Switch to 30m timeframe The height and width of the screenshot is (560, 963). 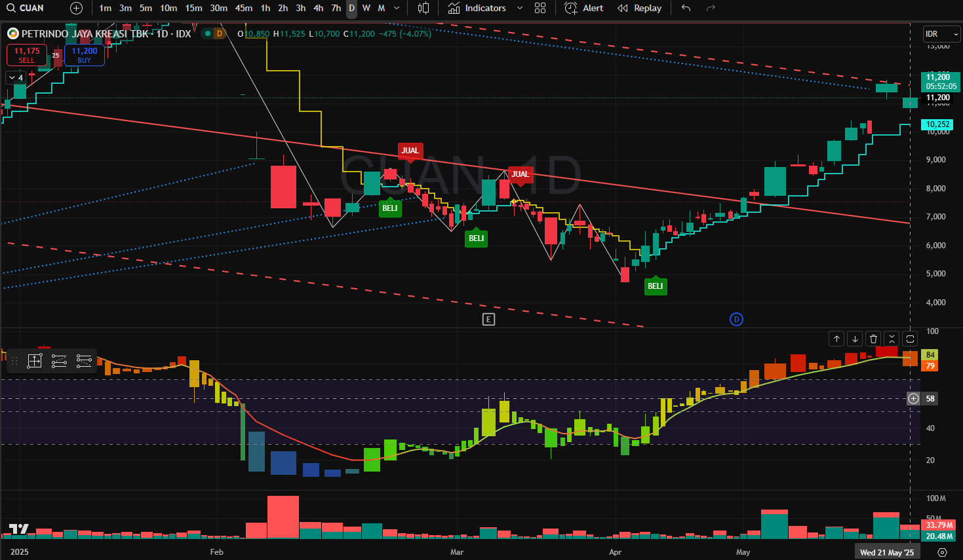[x=219, y=8]
